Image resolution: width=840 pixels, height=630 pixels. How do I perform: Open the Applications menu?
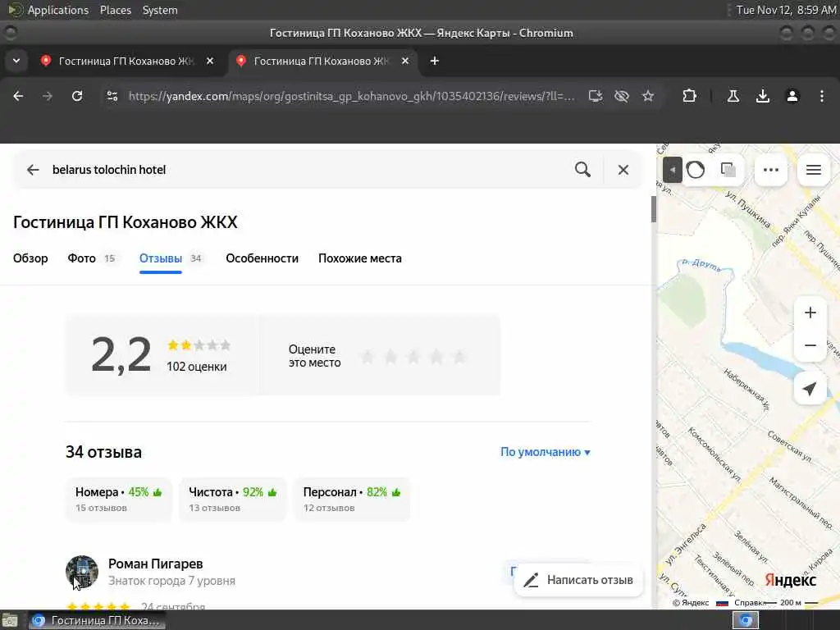58,10
